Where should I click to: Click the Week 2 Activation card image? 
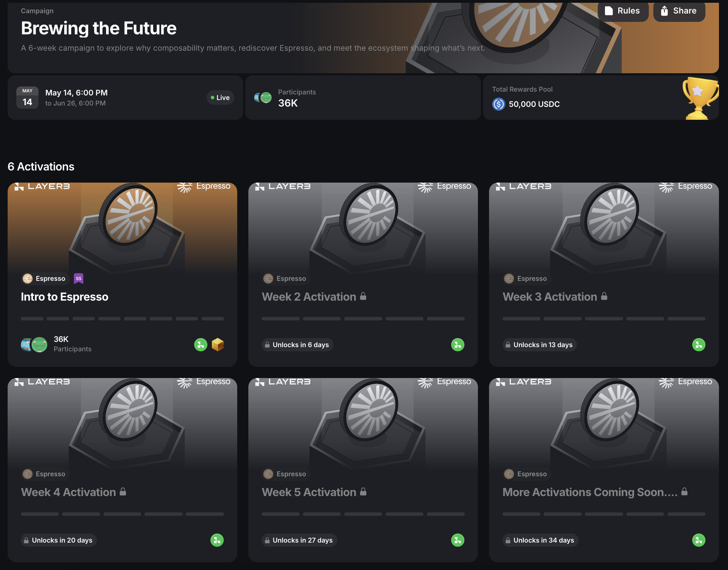pos(363,226)
